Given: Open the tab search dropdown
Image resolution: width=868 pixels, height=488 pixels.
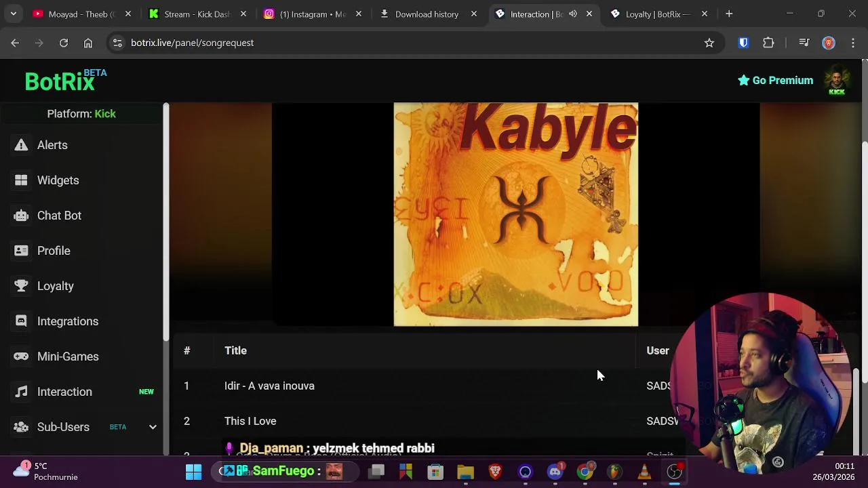Looking at the screenshot, I should pyautogui.click(x=13, y=14).
